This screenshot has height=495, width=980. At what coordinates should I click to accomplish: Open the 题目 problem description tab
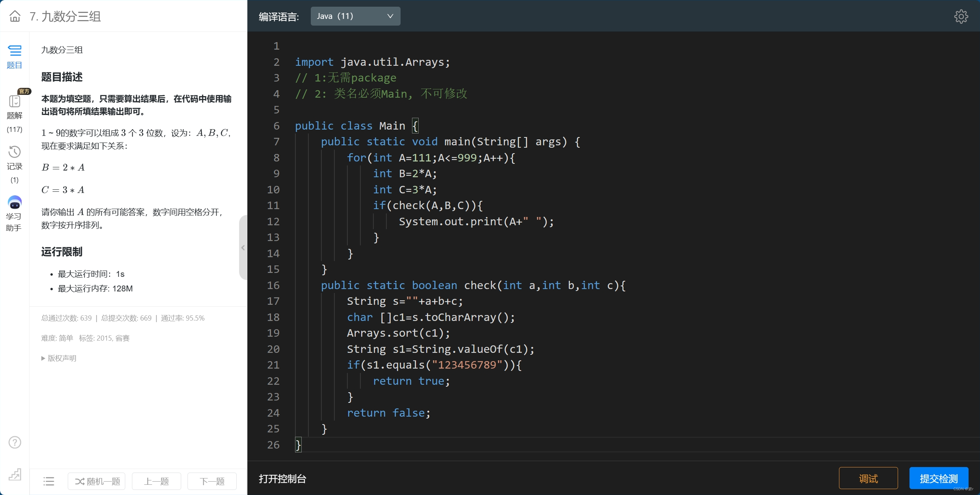click(x=15, y=57)
